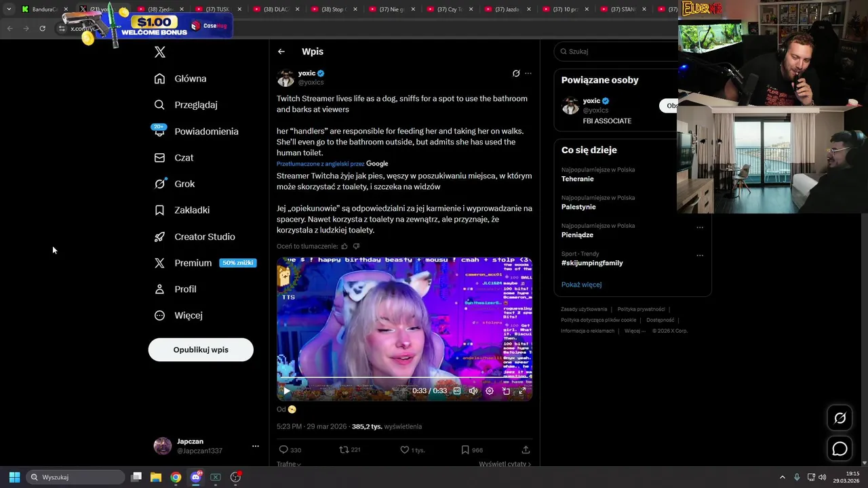Open Powiadomienia notifications

[x=196, y=131]
